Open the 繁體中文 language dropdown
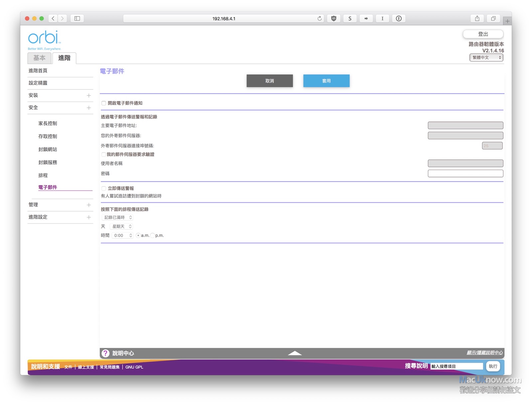Screen dimensions: 532x404 coord(486,58)
